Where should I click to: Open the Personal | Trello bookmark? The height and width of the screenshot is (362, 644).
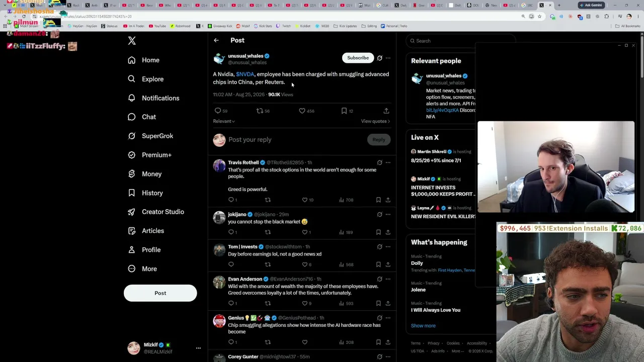[x=394, y=26]
